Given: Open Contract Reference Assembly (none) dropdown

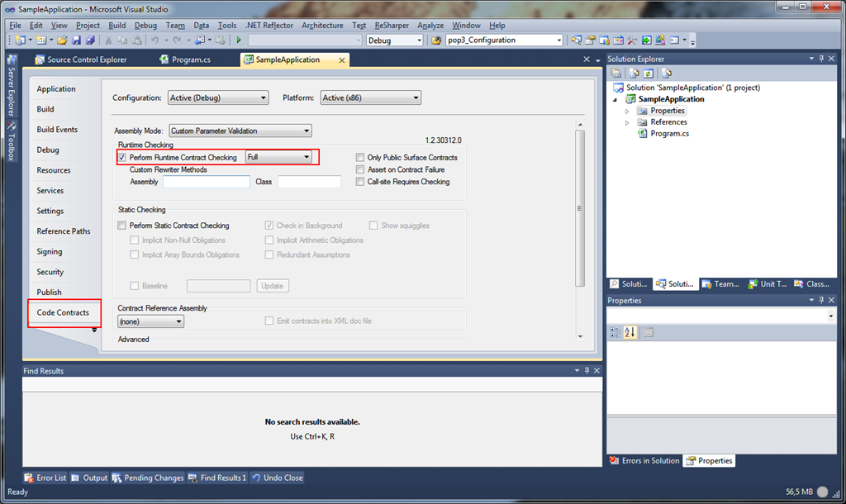Looking at the screenshot, I should (150, 321).
